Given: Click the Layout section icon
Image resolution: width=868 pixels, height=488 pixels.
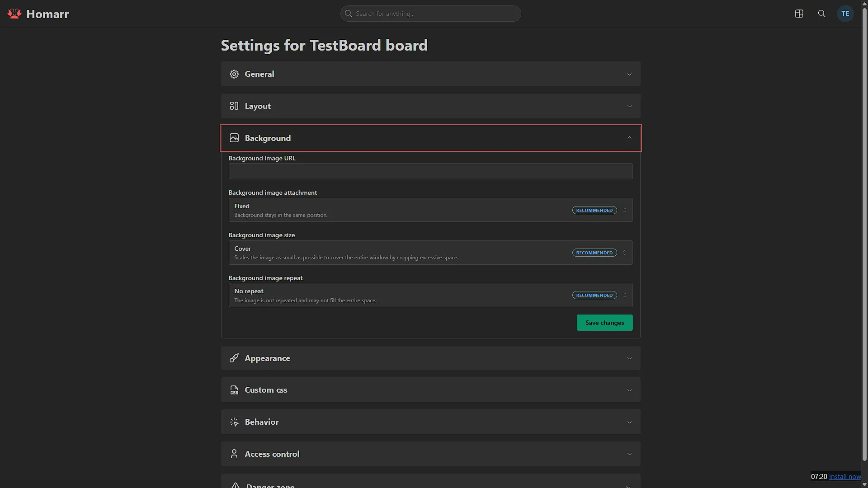Looking at the screenshot, I should (234, 106).
